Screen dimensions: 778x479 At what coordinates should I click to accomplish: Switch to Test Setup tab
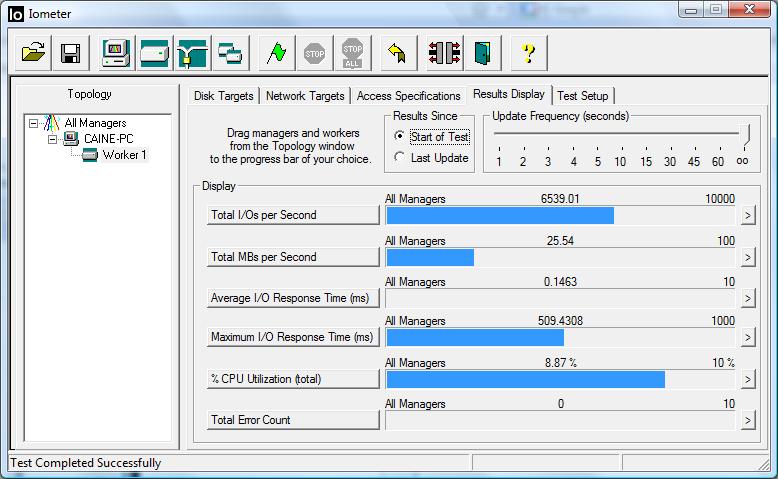[x=583, y=96]
